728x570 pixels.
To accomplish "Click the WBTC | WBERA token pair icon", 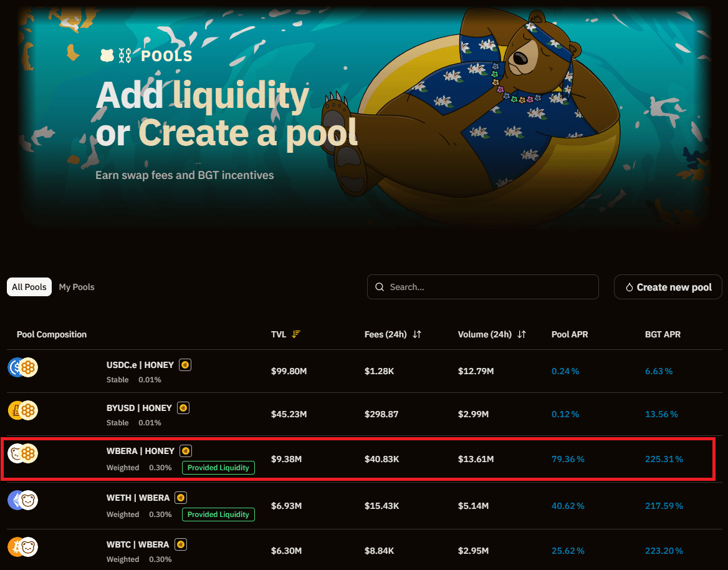I will (23, 547).
